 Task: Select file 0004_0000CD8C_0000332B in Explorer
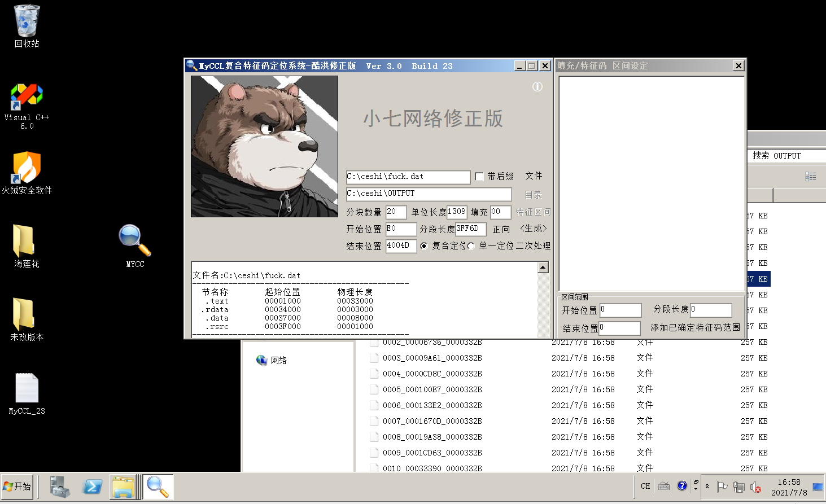[432, 374]
